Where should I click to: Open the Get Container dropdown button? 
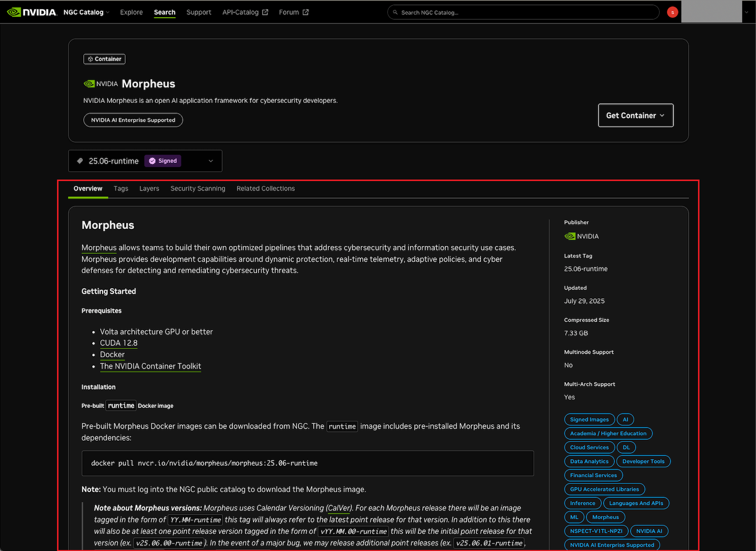(636, 115)
